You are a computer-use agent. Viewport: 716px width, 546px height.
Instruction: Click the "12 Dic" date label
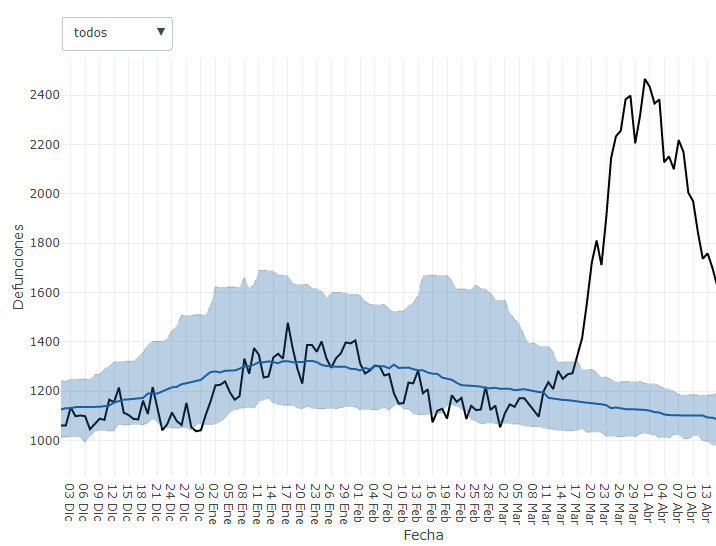tap(113, 503)
